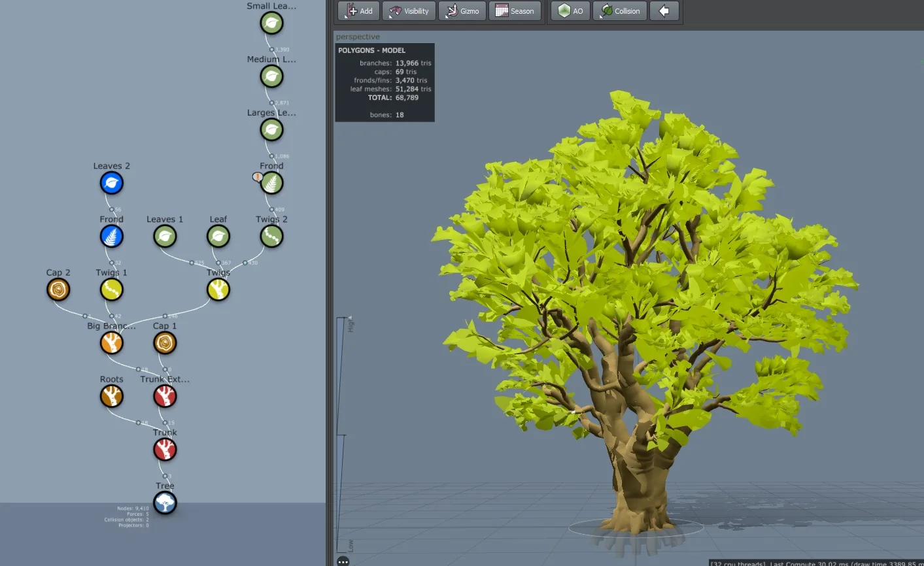The width and height of the screenshot is (924, 566).
Task: Select the red Trunk node icon
Action: point(165,450)
